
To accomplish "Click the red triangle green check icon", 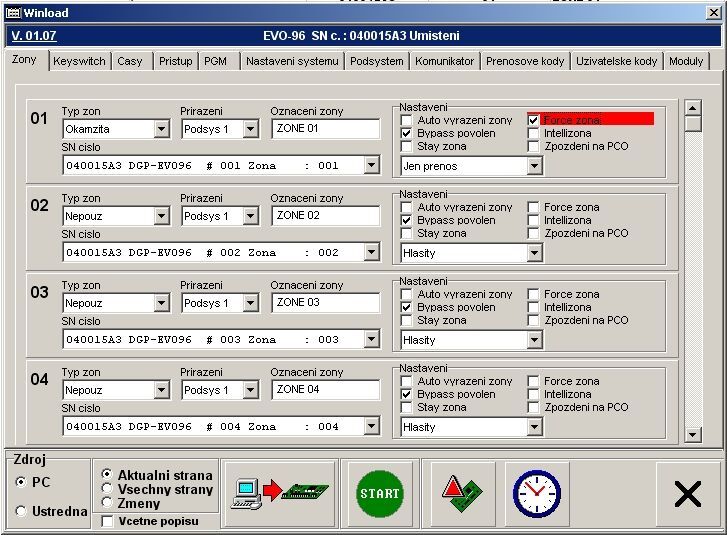I will click(456, 493).
